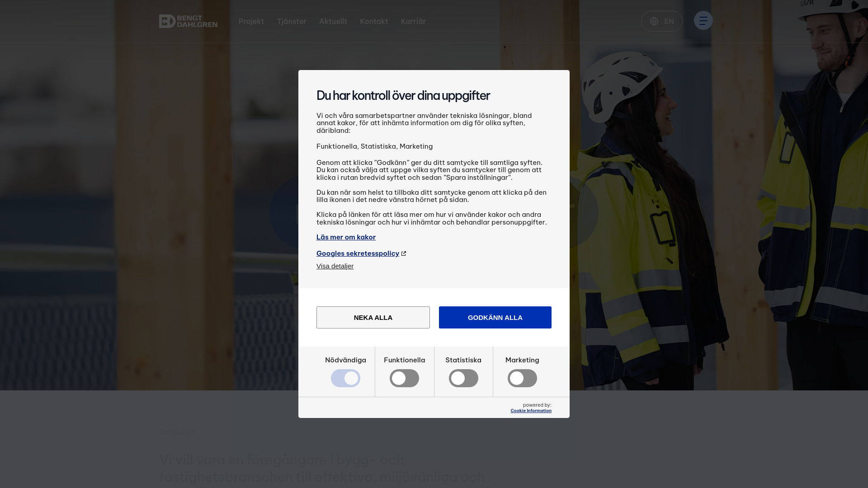The image size is (868, 488).
Task: Expand Visa detaljer
Action: click(335, 266)
